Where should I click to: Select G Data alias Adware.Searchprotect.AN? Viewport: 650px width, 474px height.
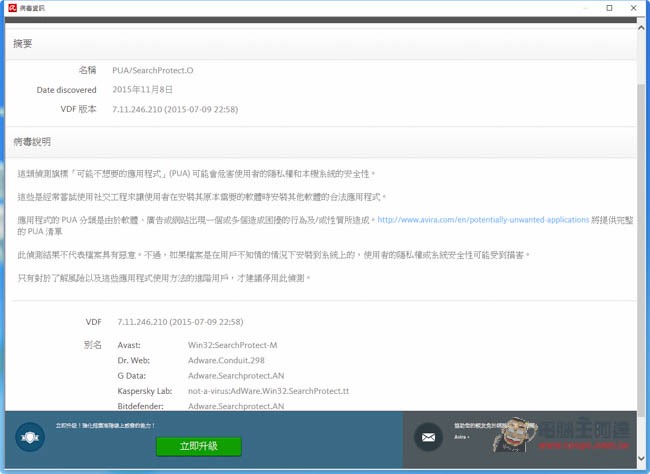(x=236, y=376)
